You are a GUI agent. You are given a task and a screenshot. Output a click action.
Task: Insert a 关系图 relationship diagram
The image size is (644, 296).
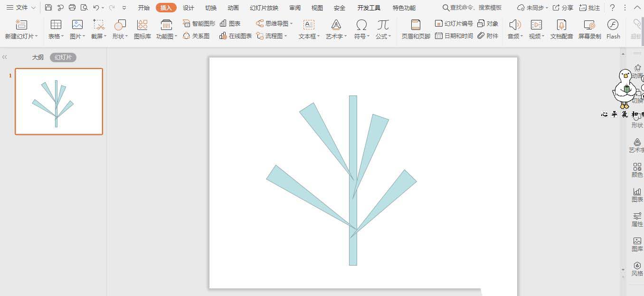pos(196,36)
